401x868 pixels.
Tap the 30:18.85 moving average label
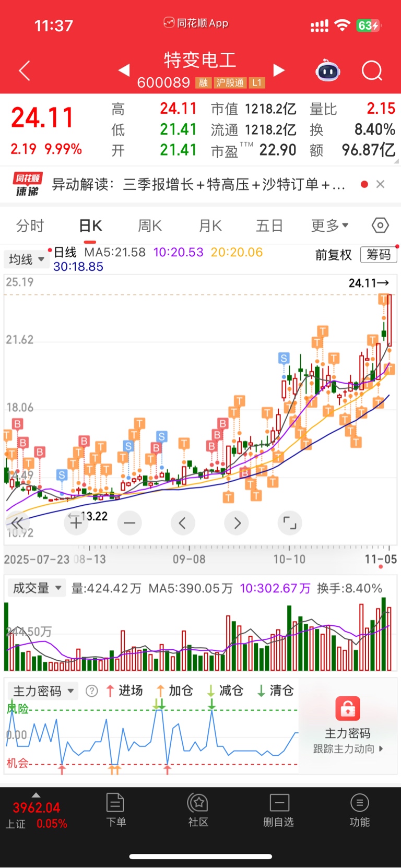coord(78,267)
